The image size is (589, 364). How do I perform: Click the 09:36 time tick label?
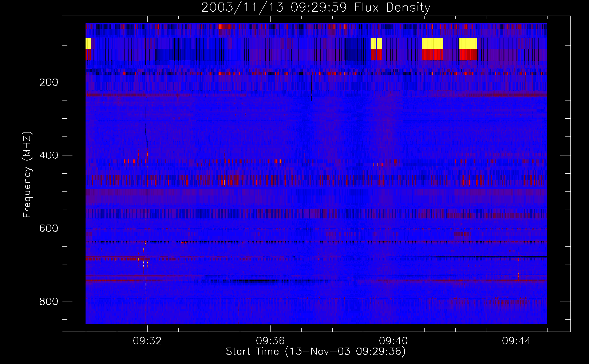[270, 341]
